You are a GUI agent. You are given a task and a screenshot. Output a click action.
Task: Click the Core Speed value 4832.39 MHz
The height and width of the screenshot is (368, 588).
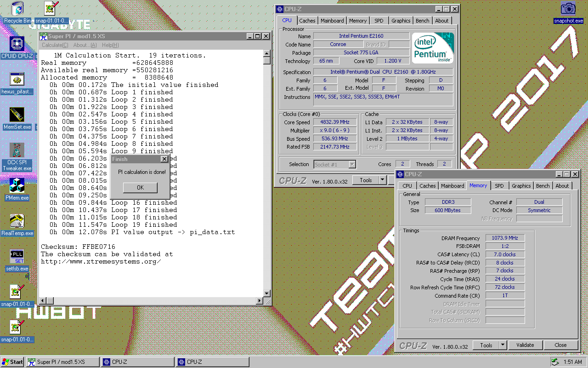tap(334, 122)
